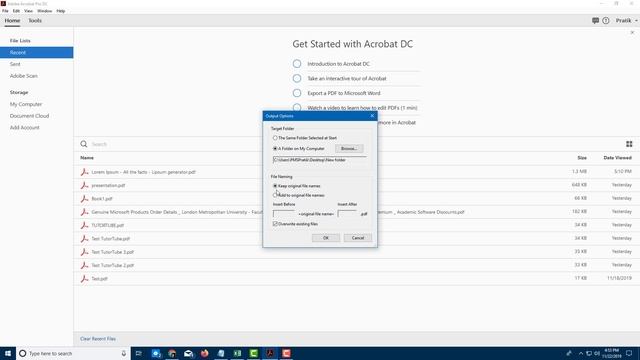
Task: Select 'Keep original file names' option
Action: (275, 186)
